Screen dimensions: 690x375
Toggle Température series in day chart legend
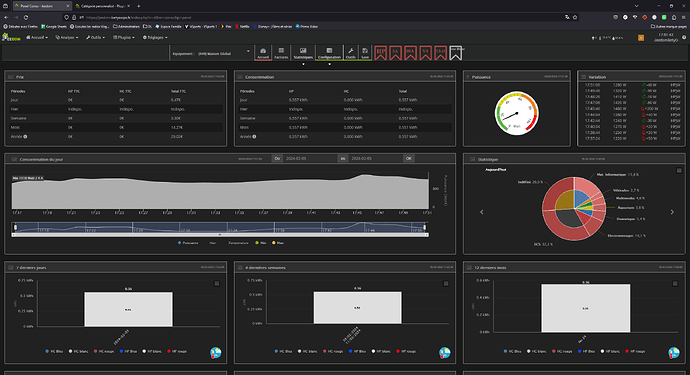[x=238, y=243]
